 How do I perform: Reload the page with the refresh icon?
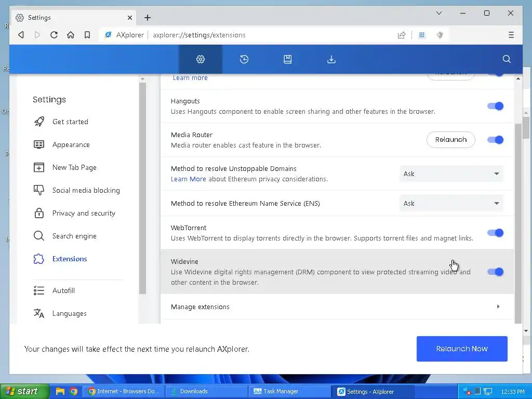click(x=54, y=35)
